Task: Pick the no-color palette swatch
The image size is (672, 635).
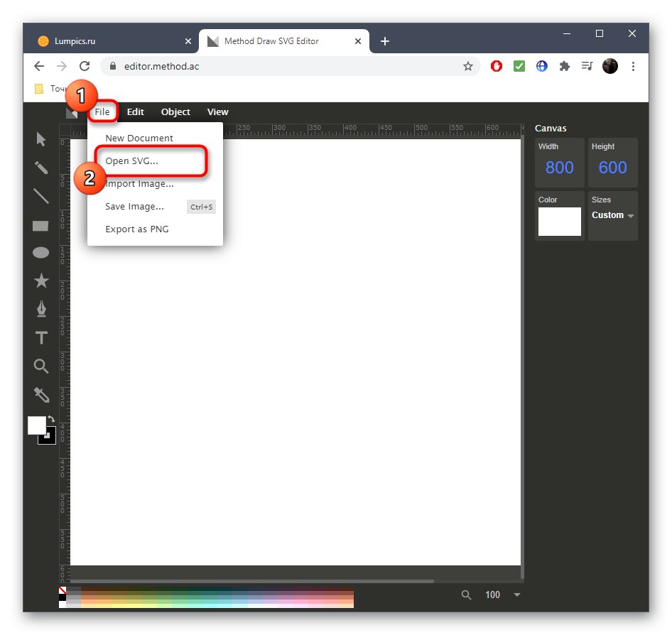Action: click(63, 590)
